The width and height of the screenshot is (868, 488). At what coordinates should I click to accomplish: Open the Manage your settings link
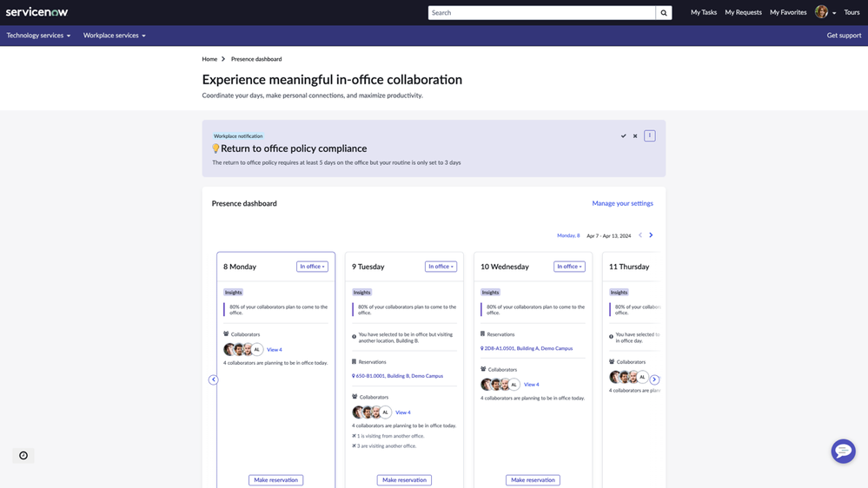[x=622, y=203]
